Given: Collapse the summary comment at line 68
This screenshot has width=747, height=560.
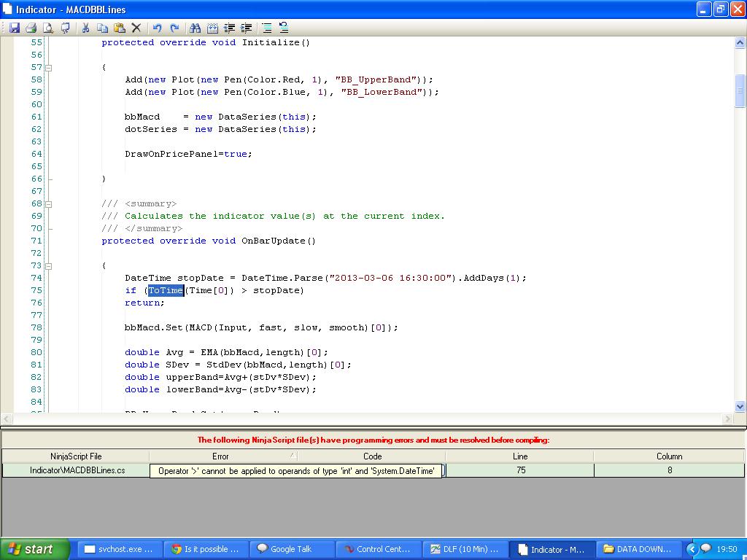Looking at the screenshot, I should pos(49,203).
